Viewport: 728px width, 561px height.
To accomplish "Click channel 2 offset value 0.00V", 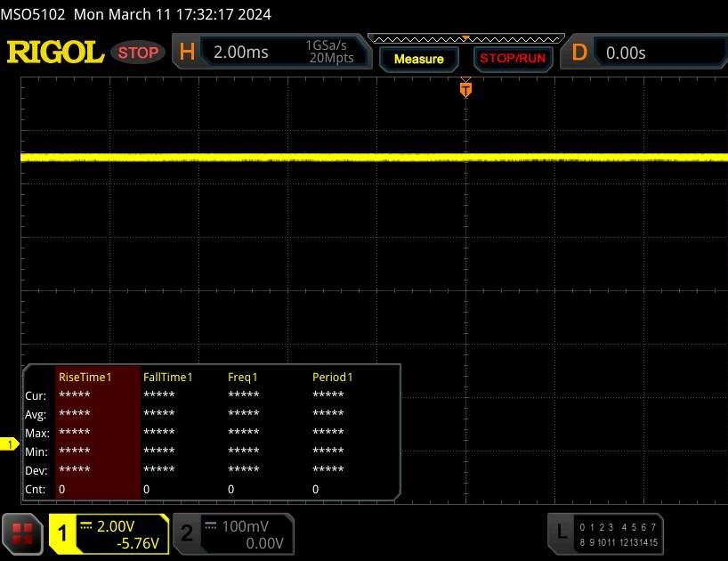I will (x=264, y=543).
